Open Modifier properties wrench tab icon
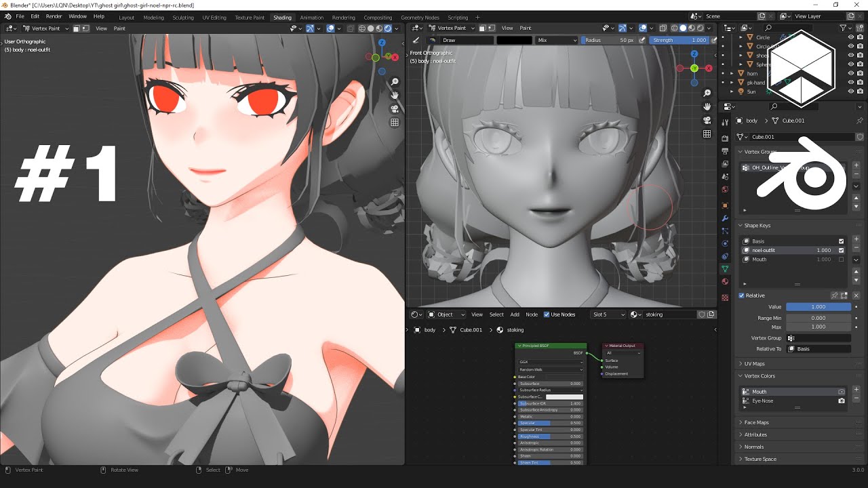868x488 pixels. click(x=725, y=218)
